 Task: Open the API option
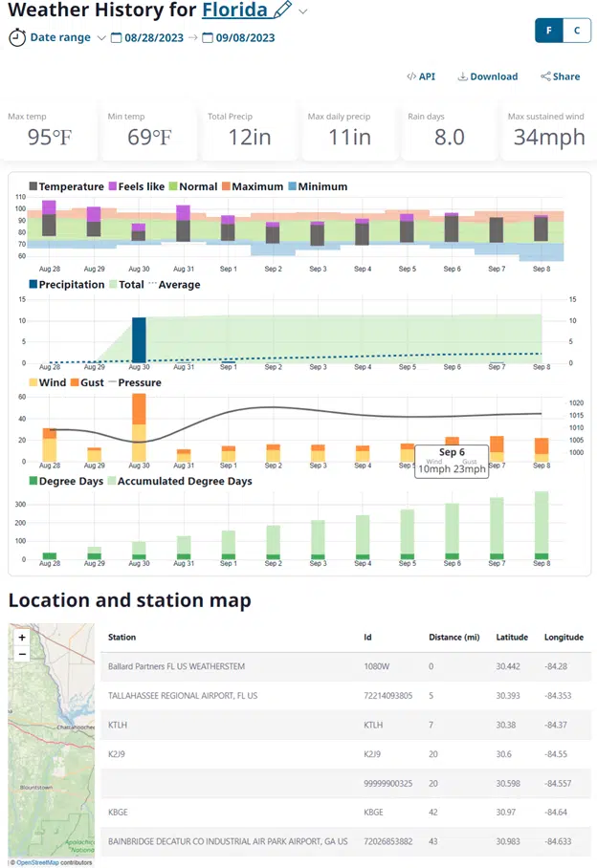[x=421, y=76]
